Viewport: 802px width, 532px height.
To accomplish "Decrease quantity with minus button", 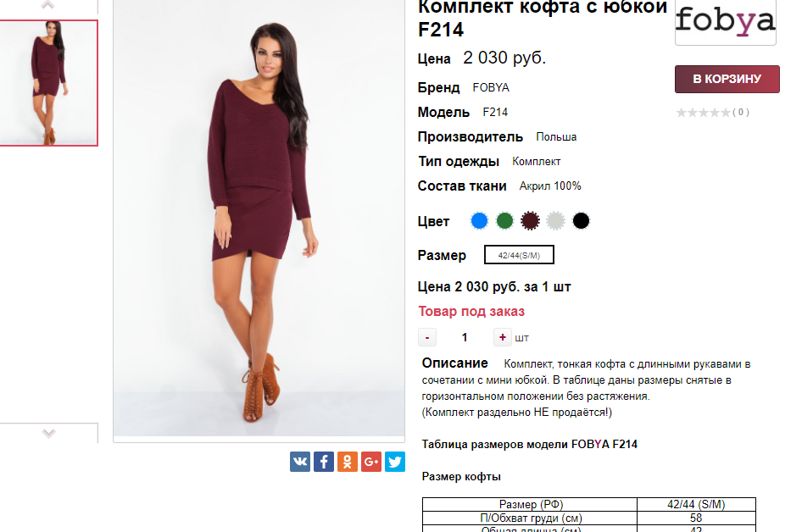I will click(427, 337).
